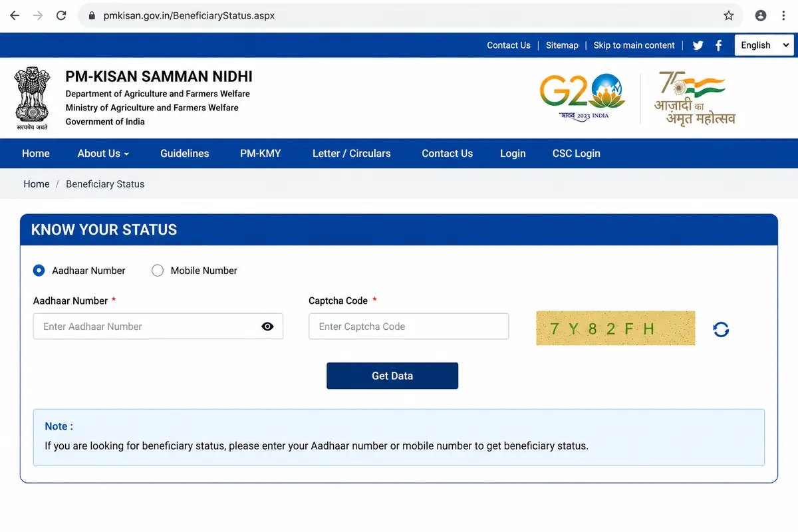The image size is (798, 532).
Task: Open the English language dropdown
Action: pyautogui.click(x=765, y=45)
